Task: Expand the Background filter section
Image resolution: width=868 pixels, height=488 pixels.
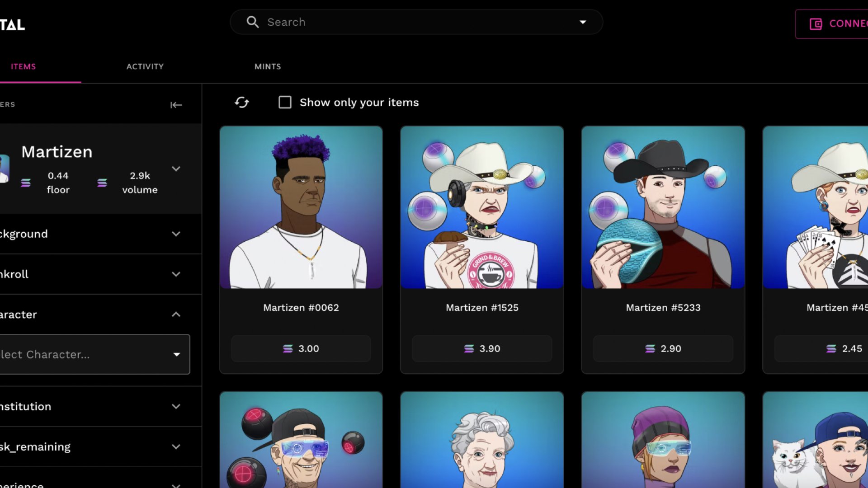Action: pos(100,234)
